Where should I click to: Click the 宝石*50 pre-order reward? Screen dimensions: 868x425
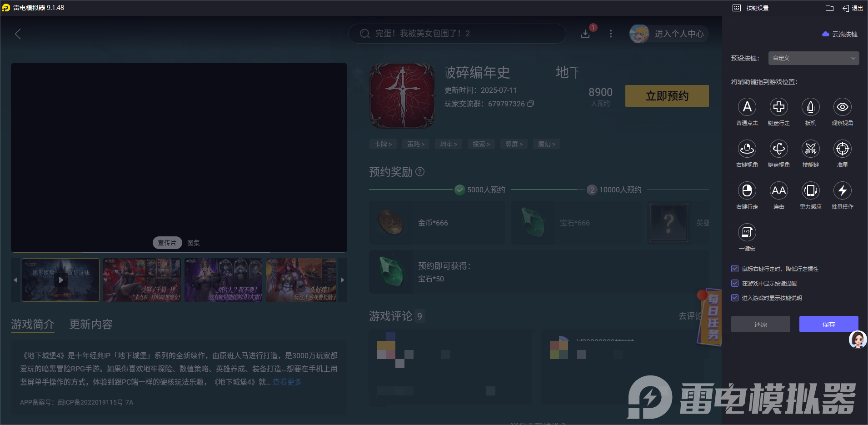point(539,272)
